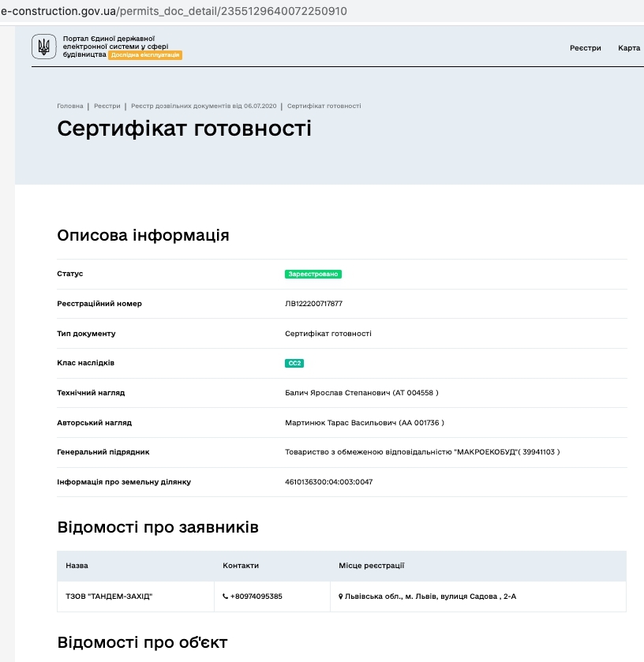Click the Відомості про заявників heading

158,527
